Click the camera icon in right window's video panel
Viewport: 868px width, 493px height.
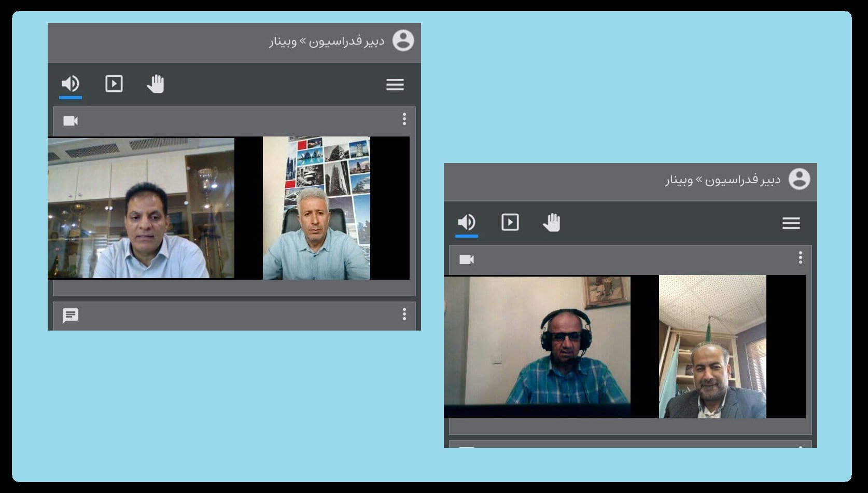click(x=467, y=259)
